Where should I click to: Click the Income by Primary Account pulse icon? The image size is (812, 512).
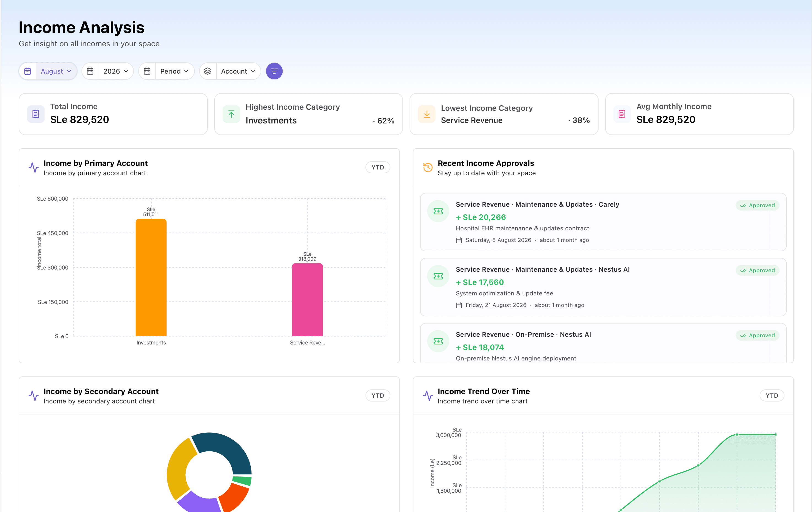click(34, 167)
